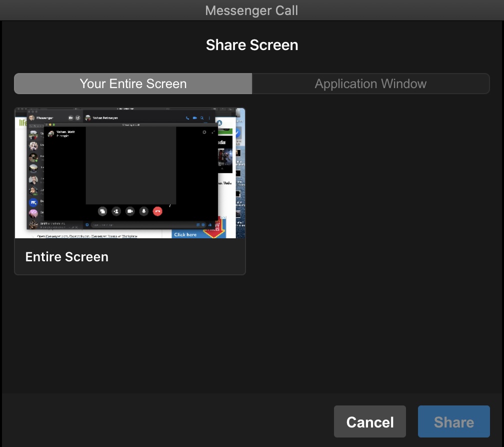Select the Your Entire Screen tab

tap(132, 83)
